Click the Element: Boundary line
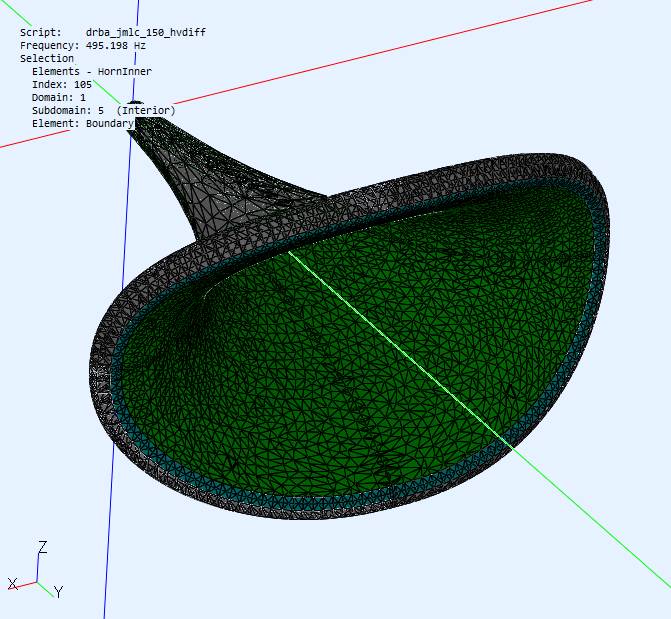The height and width of the screenshot is (619, 671). tap(83, 123)
